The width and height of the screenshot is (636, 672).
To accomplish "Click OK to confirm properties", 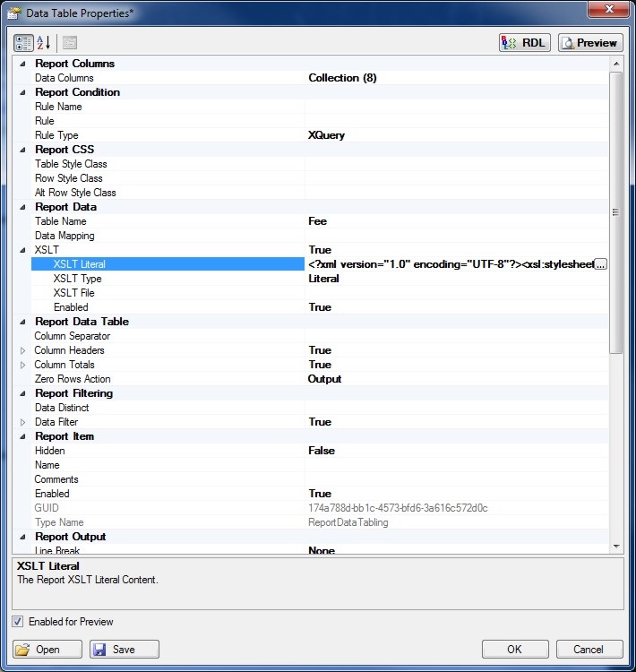I will click(x=514, y=650).
